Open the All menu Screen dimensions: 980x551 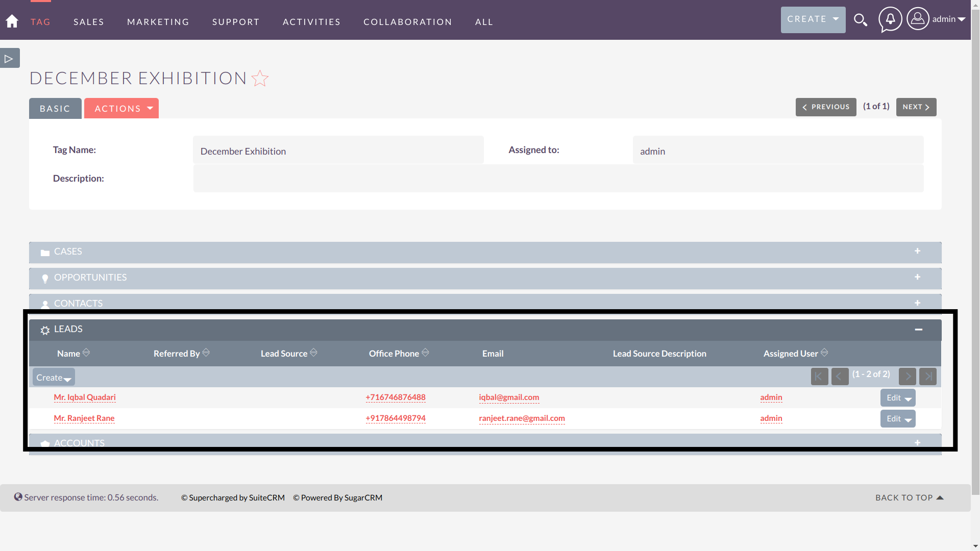click(484, 22)
